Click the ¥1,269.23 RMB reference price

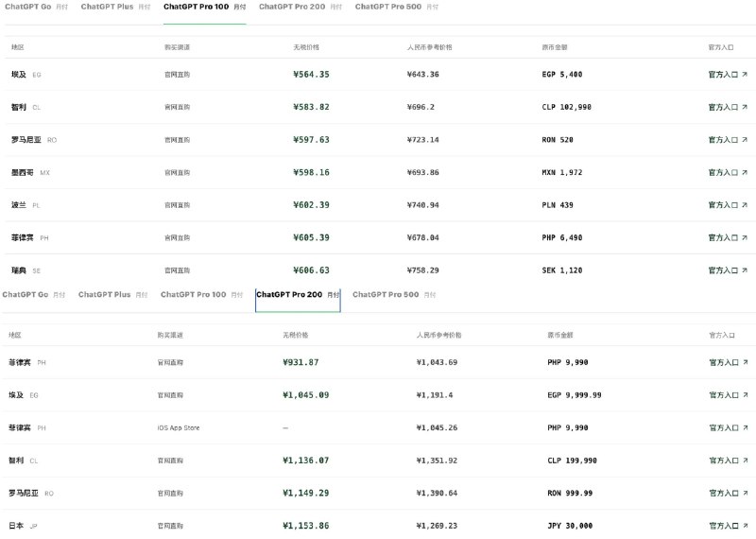(x=437, y=526)
